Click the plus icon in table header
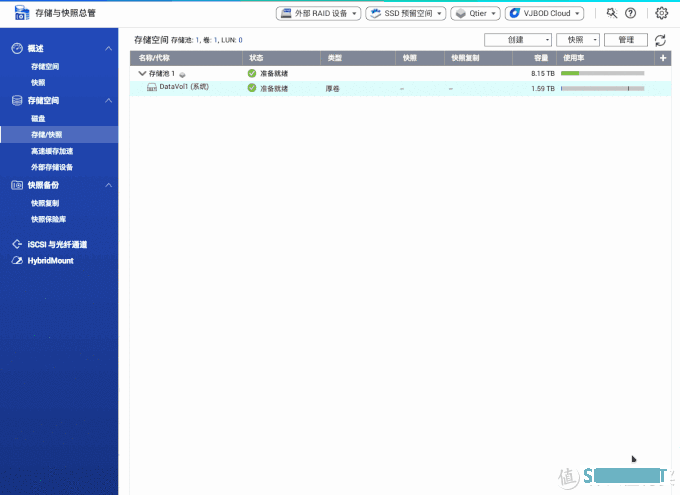680x495 pixels. click(x=663, y=58)
